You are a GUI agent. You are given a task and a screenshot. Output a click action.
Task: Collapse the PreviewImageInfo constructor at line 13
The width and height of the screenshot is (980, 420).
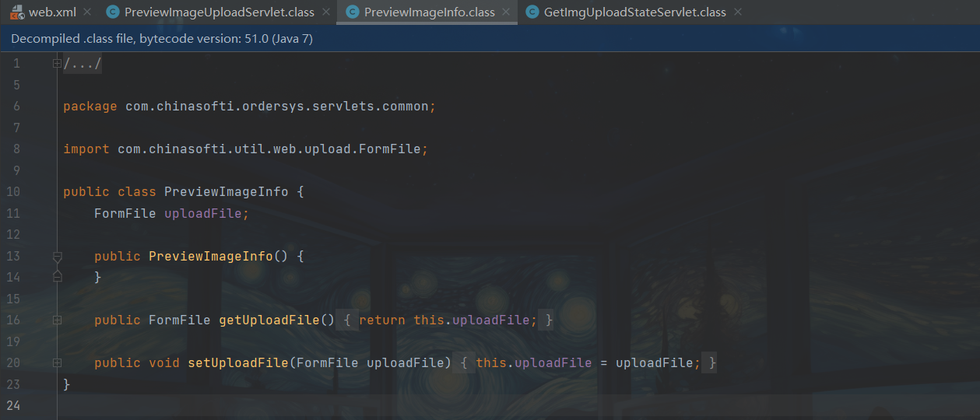tap(57, 256)
